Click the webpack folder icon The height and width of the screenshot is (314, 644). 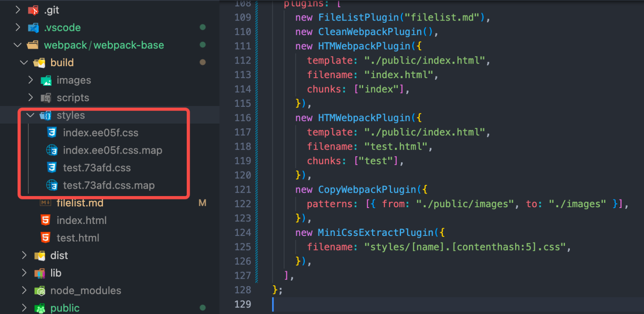[32, 45]
